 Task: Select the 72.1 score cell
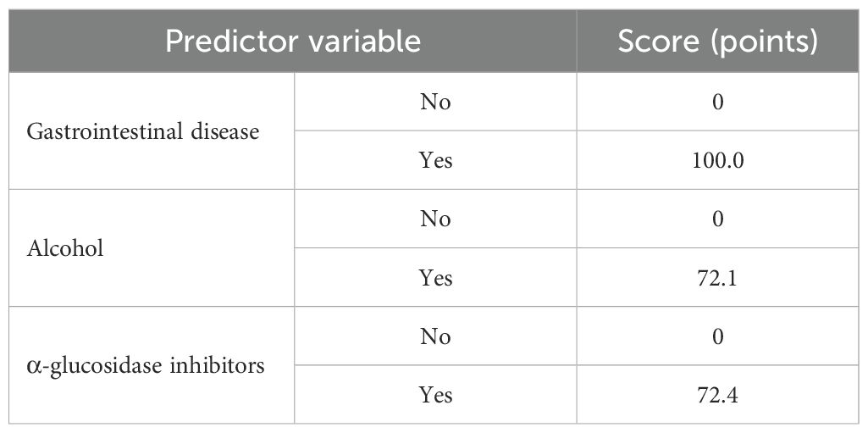click(x=717, y=278)
